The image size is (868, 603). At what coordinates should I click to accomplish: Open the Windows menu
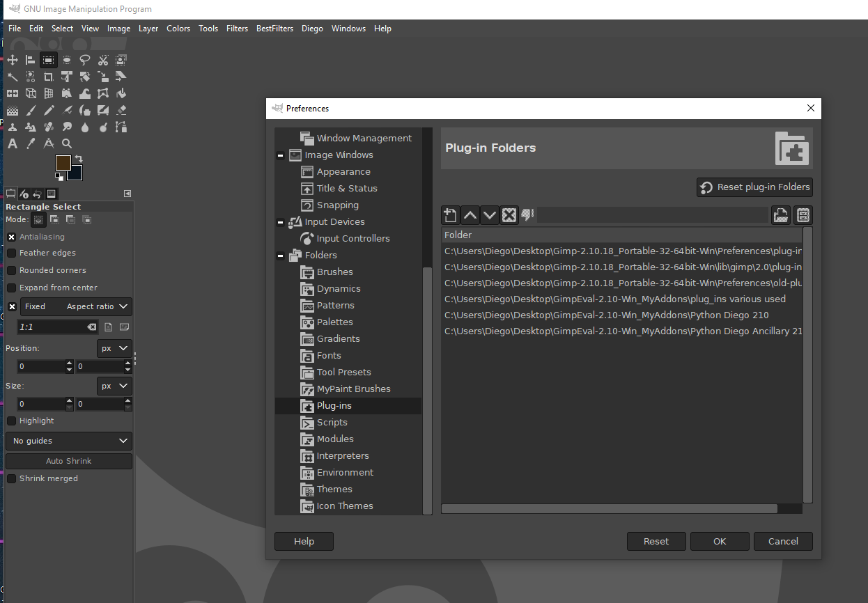tap(348, 29)
